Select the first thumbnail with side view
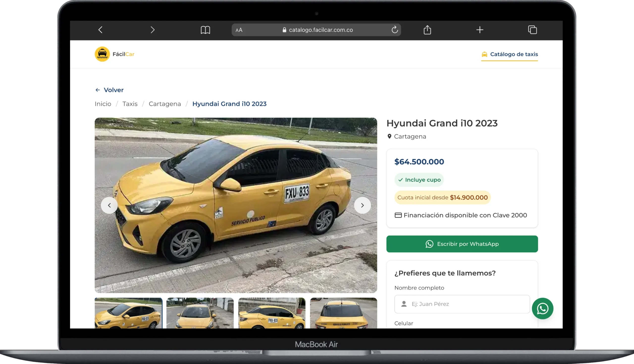 tap(129, 313)
